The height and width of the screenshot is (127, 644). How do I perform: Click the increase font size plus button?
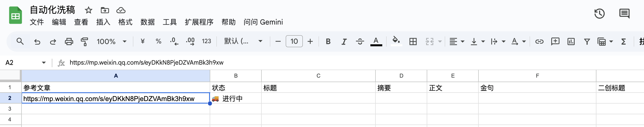click(310, 42)
